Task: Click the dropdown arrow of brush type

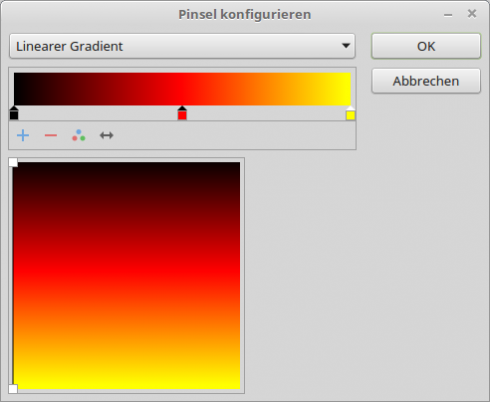Action: pyautogui.click(x=346, y=46)
